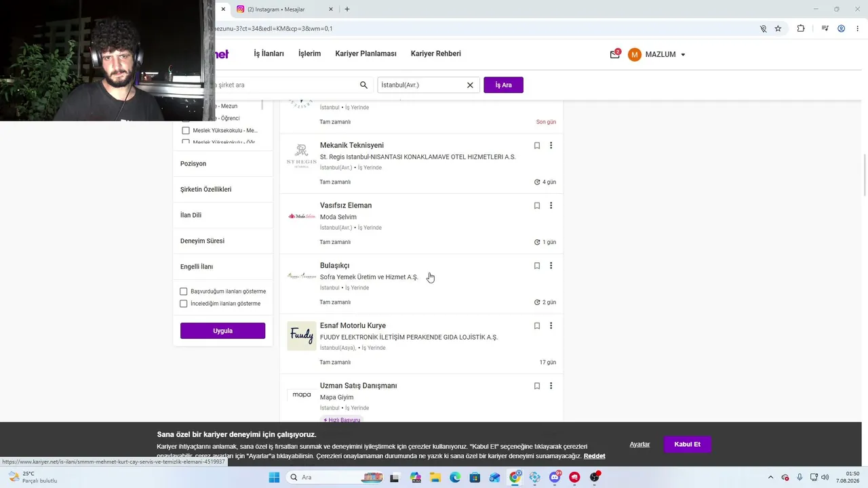The height and width of the screenshot is (488, 868).
Task: Open the Chrome extensions puzzle icon
Action: (x=801, y=28)
